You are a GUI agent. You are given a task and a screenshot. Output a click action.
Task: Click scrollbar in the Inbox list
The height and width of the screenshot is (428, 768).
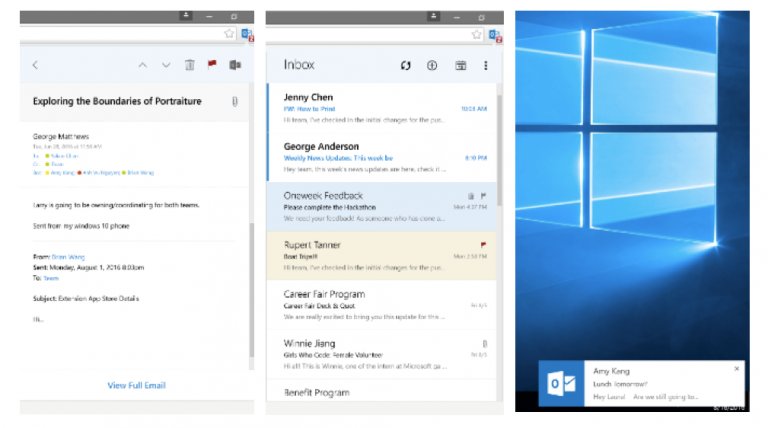point(499,151)
